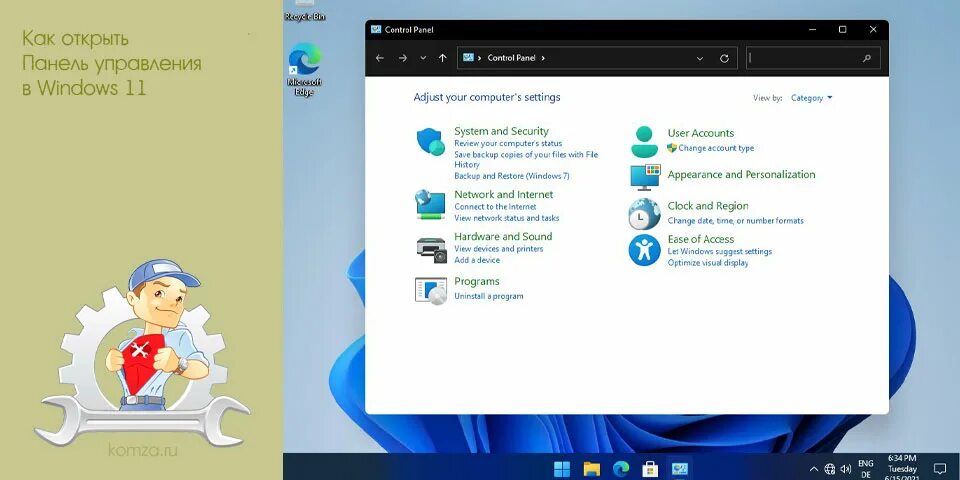Expand the address bar history dropdown
The height and width of the screenshot is (480, 960).
pyautogui.click(x=700, y=58)
